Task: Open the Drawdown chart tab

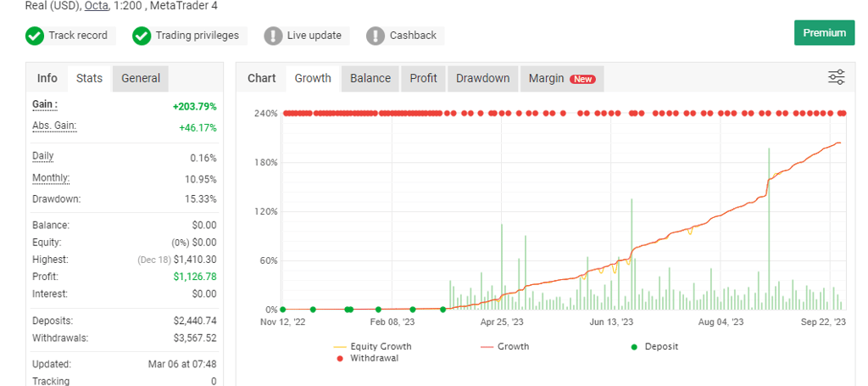Action: [482, 78]
